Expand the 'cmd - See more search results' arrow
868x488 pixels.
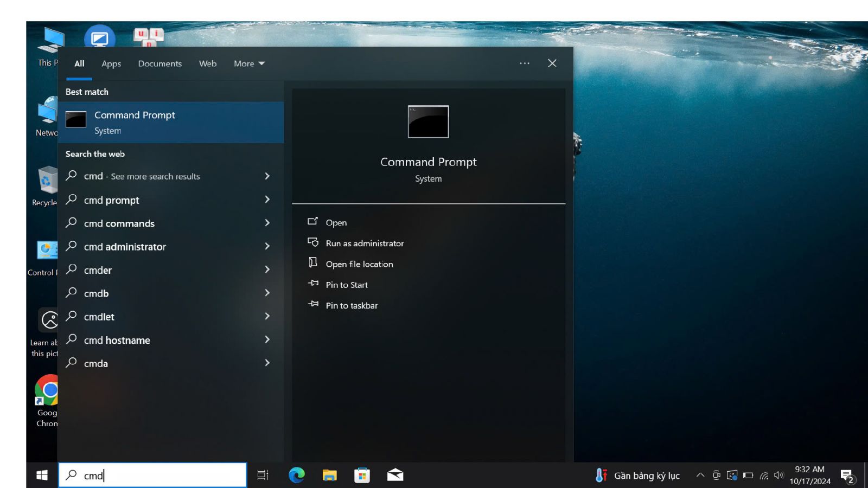point(267,176)
